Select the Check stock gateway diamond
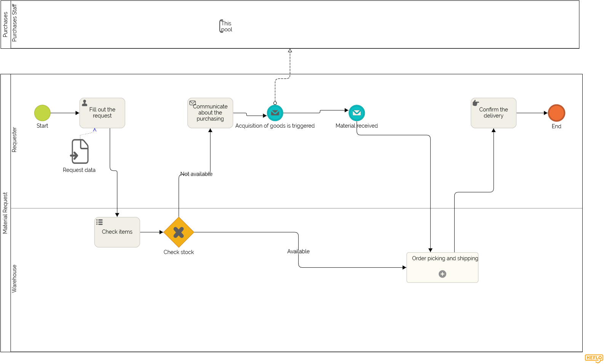This screenshot has width=604, height=364. [x=179, y=232]
